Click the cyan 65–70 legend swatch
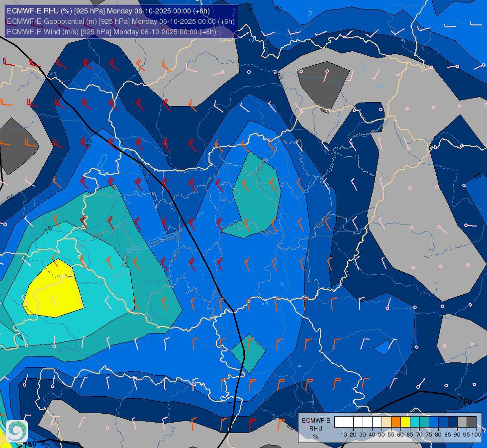The width and height of the screenshot is (487, 448). point(415,422)
